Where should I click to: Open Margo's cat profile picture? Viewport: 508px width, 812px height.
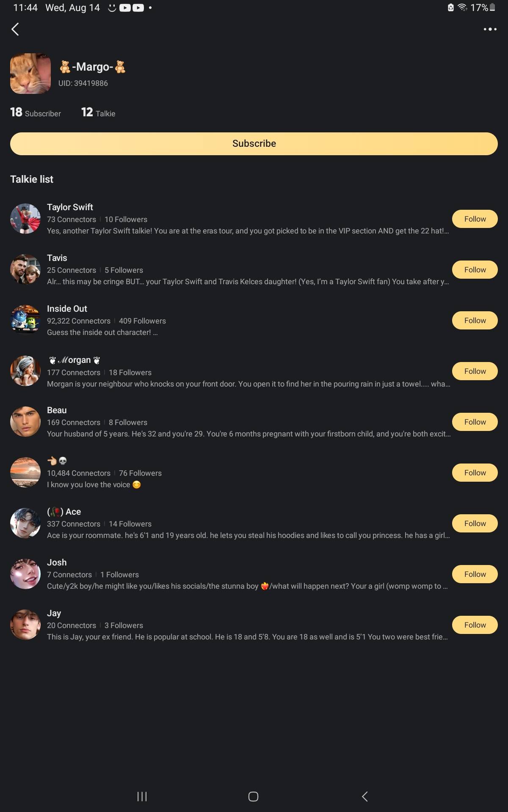point(30,74)
